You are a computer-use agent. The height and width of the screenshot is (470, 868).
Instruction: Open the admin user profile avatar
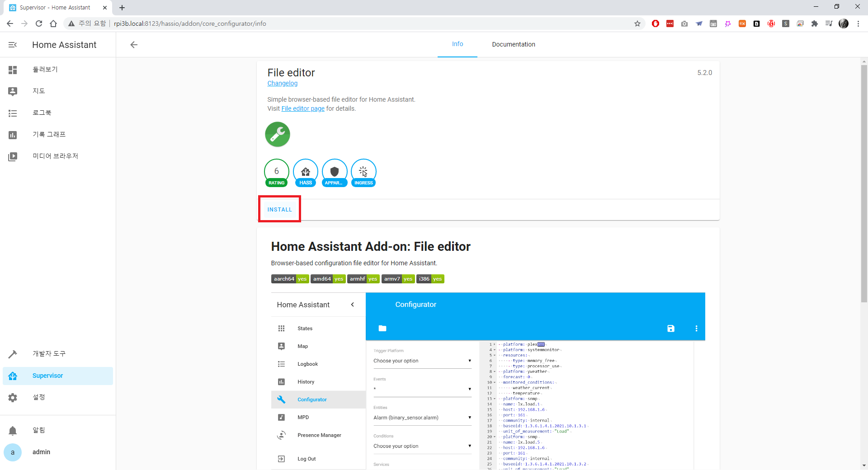pos(13,452)
